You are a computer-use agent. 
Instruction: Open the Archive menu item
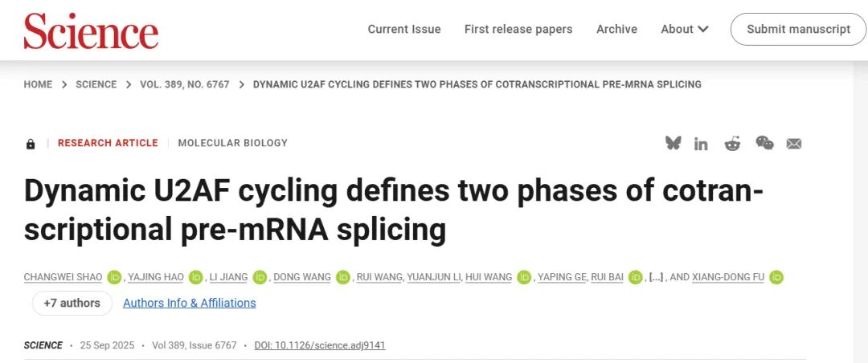point(616,29)
